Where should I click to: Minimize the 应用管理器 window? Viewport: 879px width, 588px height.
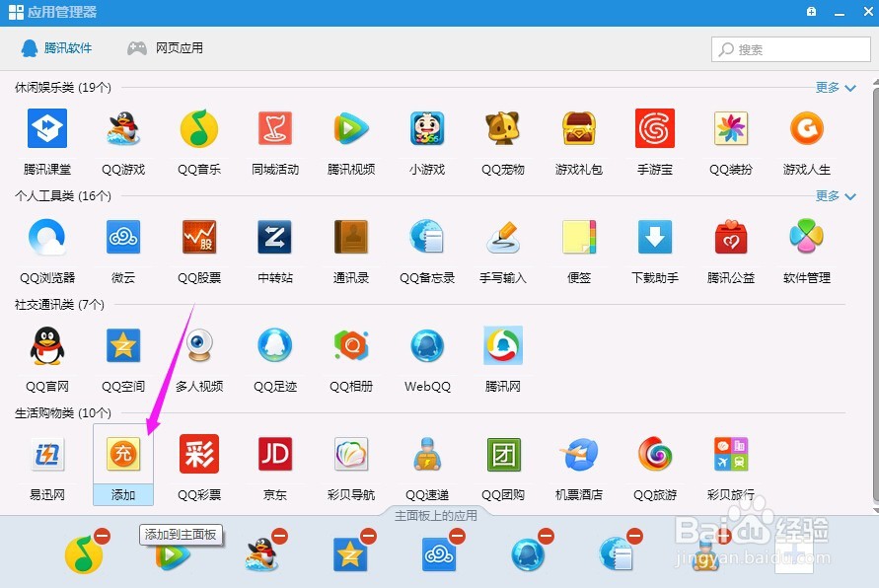tap(840, 13)
